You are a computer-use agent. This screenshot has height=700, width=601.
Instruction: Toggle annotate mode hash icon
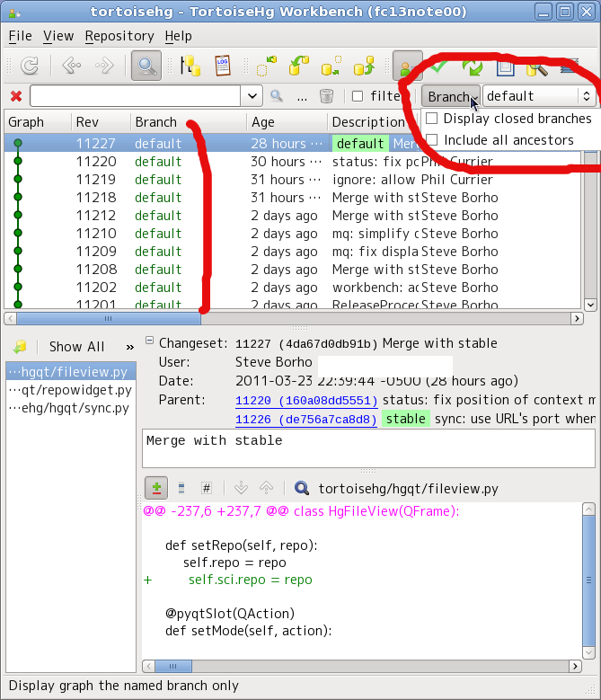pyautogui.click(x=206, y=488)
